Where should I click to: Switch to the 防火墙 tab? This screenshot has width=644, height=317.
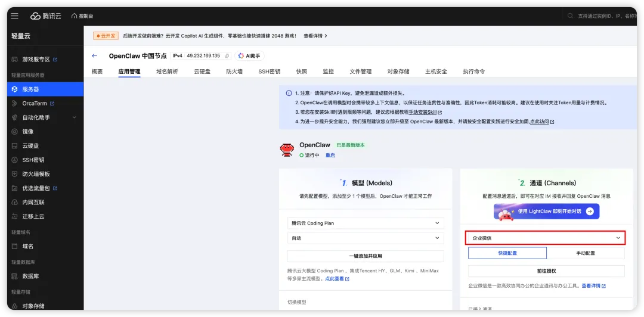tap(234, 72)
